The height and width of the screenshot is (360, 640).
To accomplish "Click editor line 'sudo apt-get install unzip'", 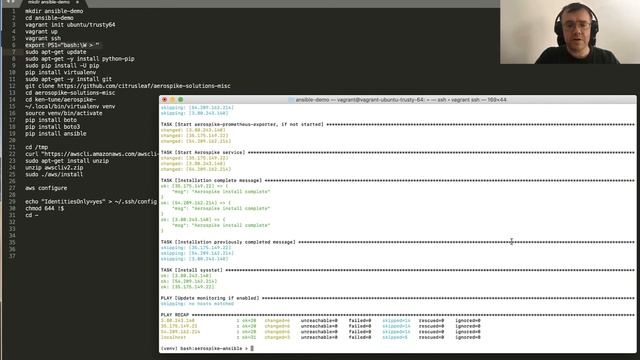I will [x=67, y=161].
